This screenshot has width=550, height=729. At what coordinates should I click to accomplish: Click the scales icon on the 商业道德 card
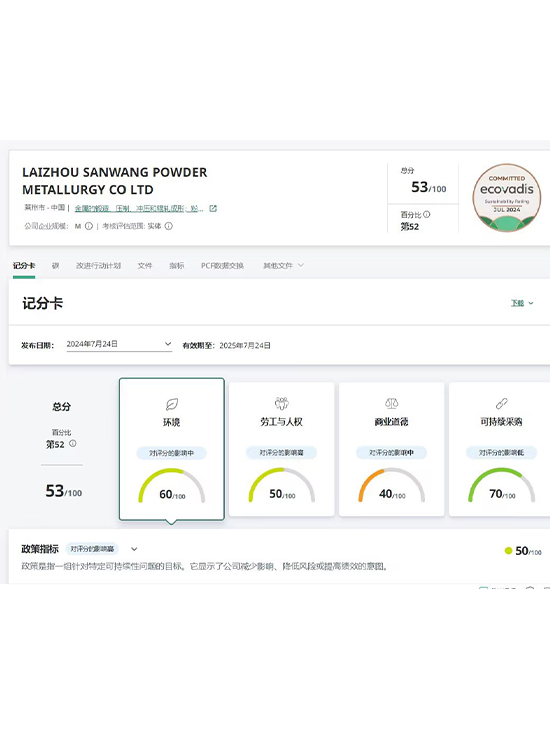click(x=391, y=403)
